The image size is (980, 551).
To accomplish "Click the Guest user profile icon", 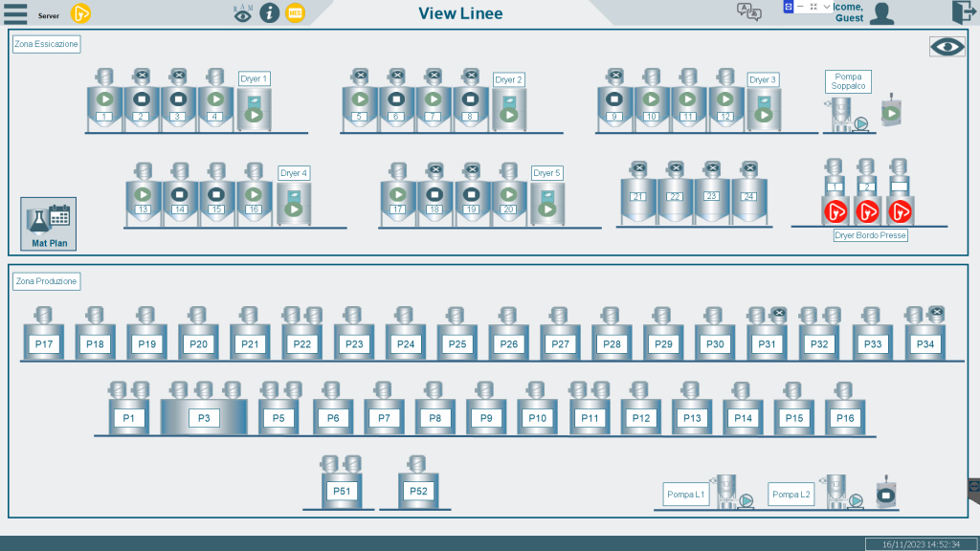I will 881,13.
